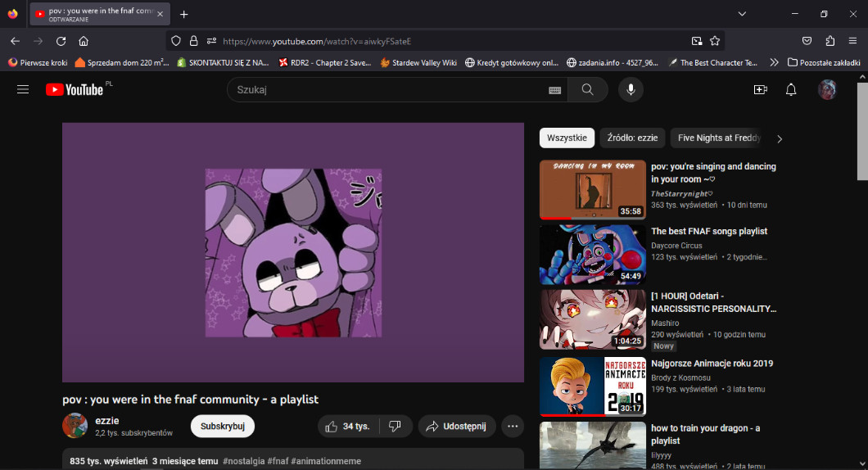Open the YouTube hamburger guide menu

click(23, 90)
